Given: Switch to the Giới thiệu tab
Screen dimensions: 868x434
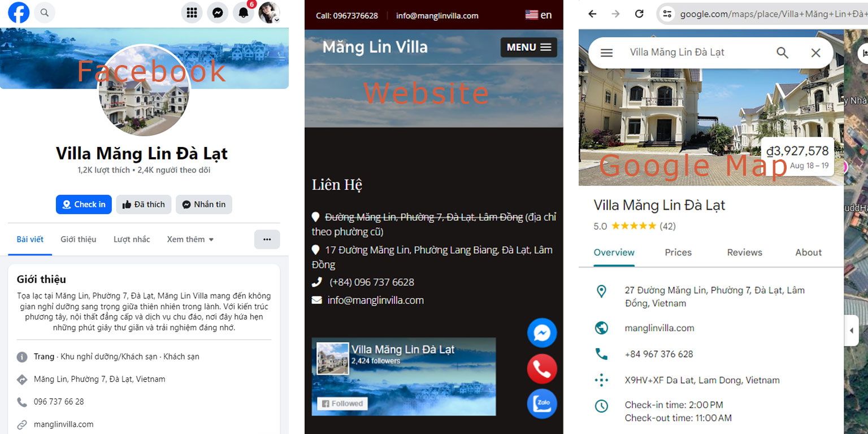Looking at the screenshot, I should coord(79,240).
